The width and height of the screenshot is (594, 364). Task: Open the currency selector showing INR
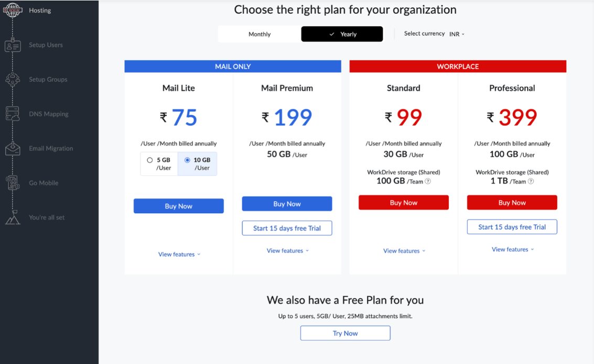455,34
